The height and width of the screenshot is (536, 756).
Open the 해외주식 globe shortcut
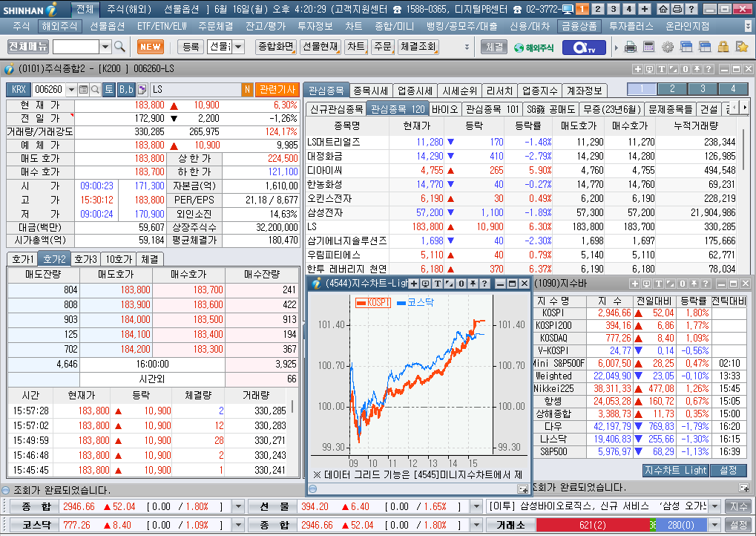[x=533, y=48]
